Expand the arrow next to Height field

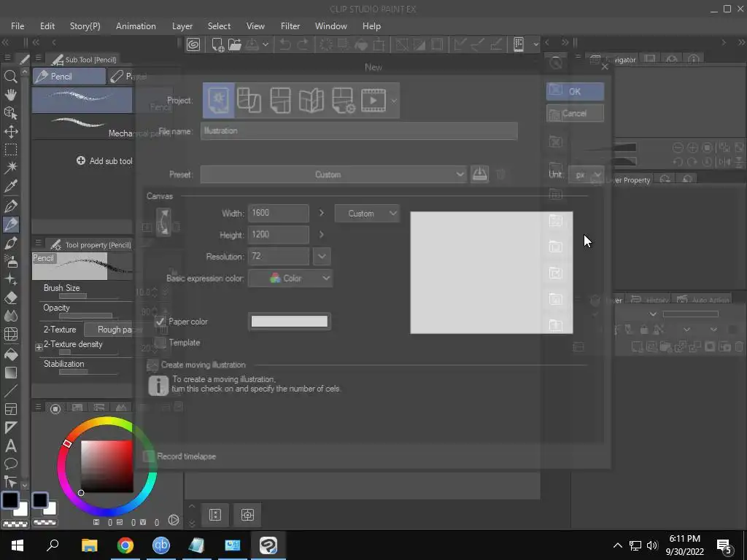click(322, 234)
